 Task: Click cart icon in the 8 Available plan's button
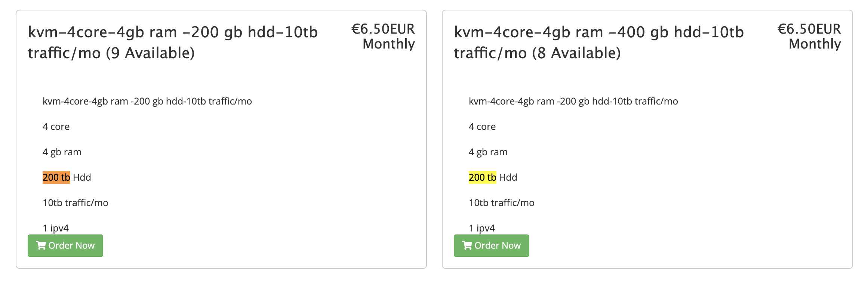coord(467,245)
